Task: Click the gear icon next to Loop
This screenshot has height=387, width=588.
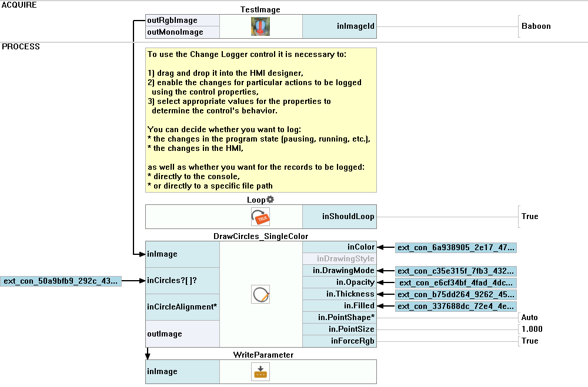Action: (x=270, y=200)
